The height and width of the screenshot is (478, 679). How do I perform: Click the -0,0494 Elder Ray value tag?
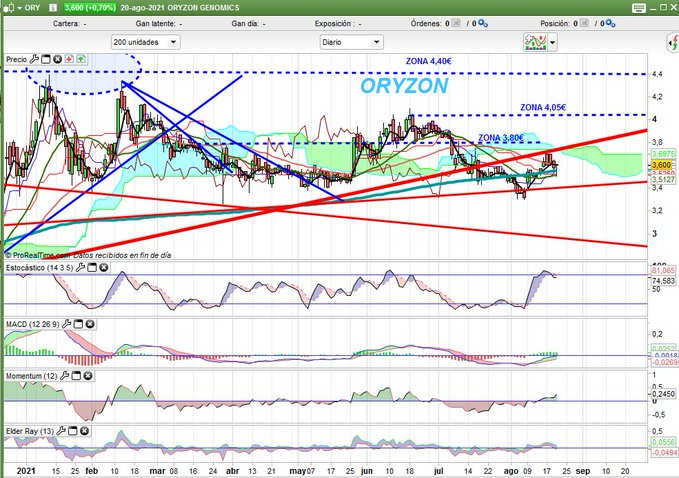(x=664, y=452)
